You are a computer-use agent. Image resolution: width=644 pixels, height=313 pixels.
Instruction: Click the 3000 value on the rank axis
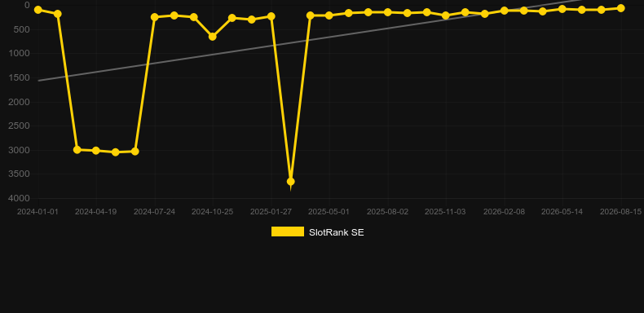20,150
